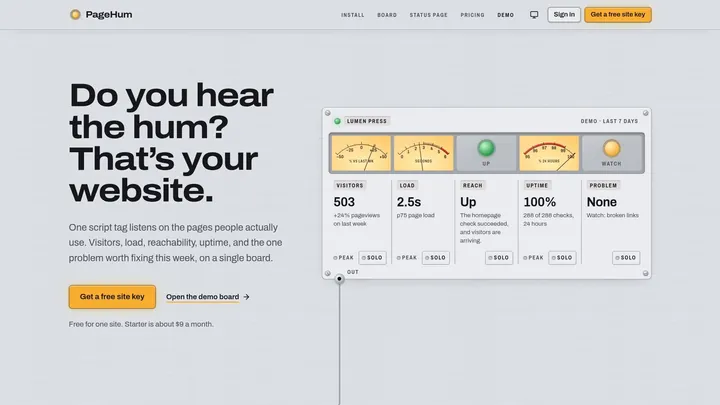Click the 100% uptime value
The image size is (720, 405).
(x=540, y=202)
